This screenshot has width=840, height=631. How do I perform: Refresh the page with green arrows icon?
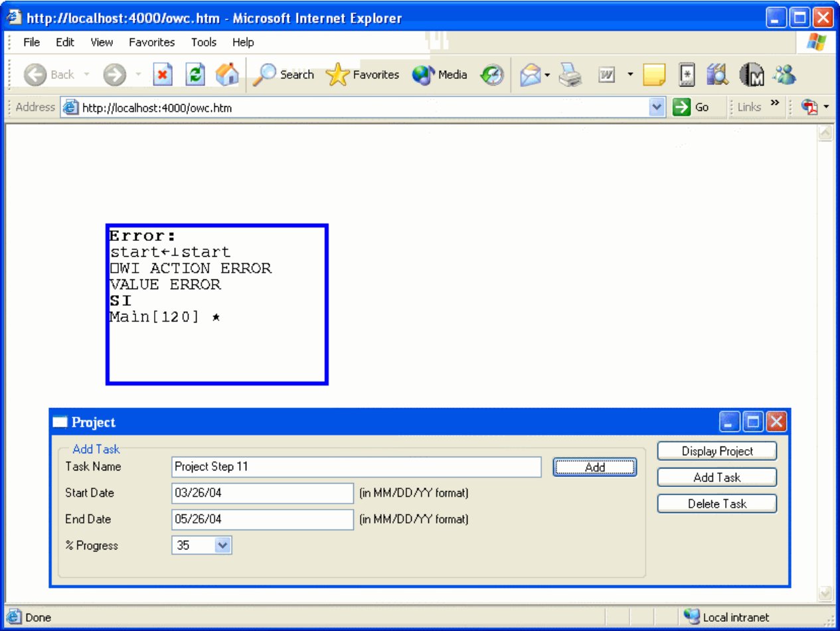pos(195,74)
